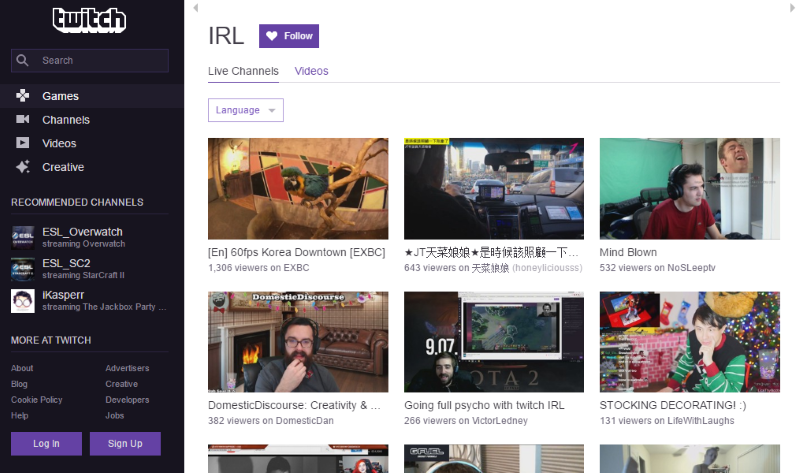Click the LifeWithLaughs channel name link

[701, 420]
